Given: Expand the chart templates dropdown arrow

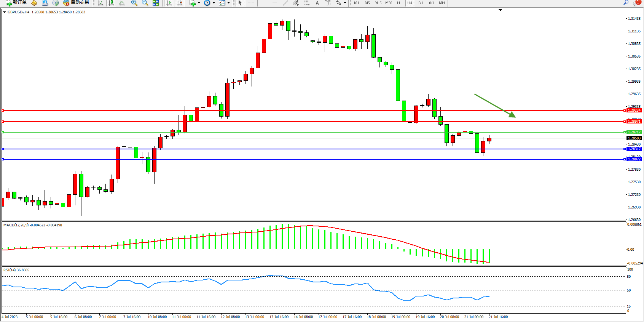Looking at the screenshot, I should coord(228,3).
